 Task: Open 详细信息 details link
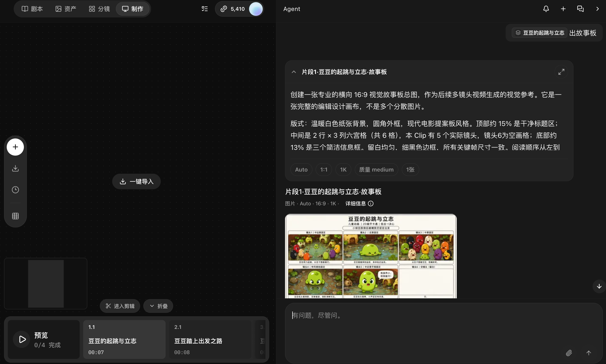tap(359, 204)
